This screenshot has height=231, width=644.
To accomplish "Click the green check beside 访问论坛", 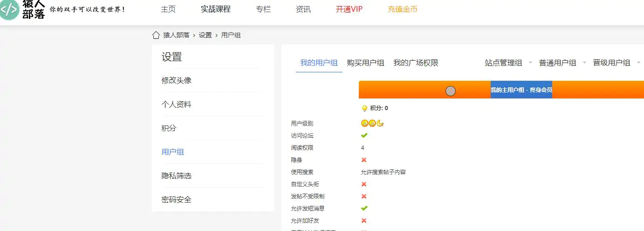I will [364, 135].
